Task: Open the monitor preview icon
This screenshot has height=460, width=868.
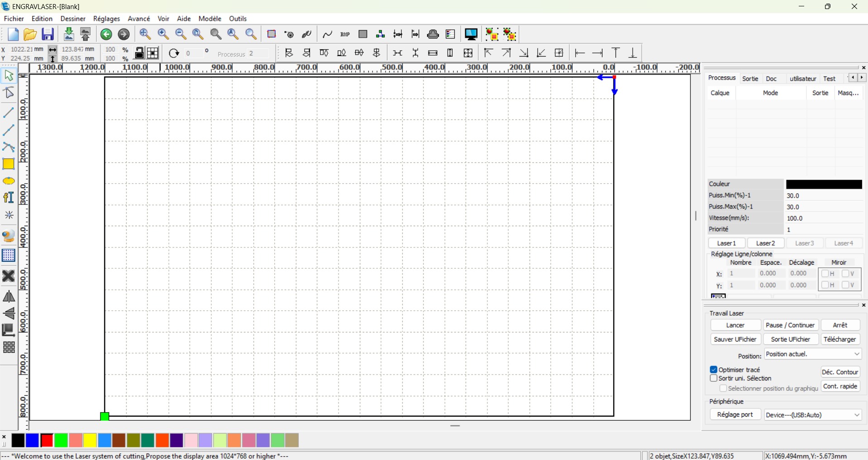Action: coord(471,34)
